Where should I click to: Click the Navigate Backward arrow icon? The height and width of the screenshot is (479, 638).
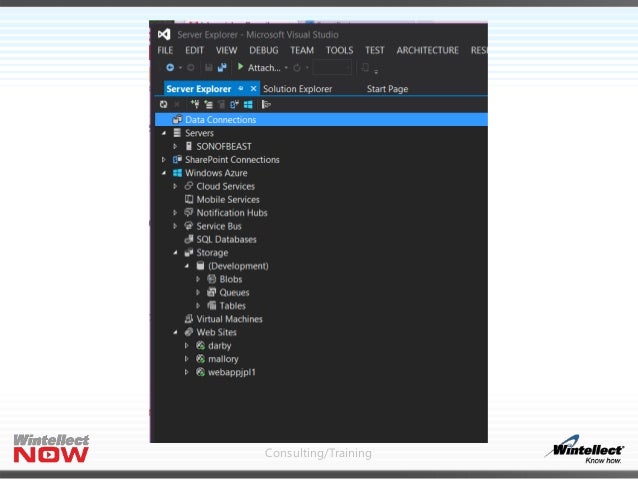coord(170,68)
